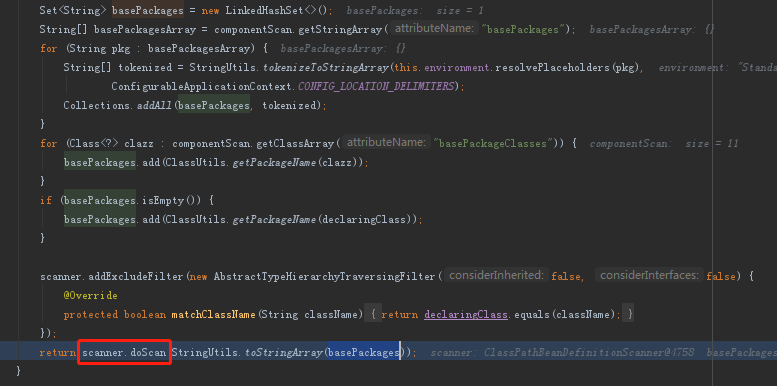777x386 pixels.
Task: Click the toStringArray method name
Action: [283, 352]
